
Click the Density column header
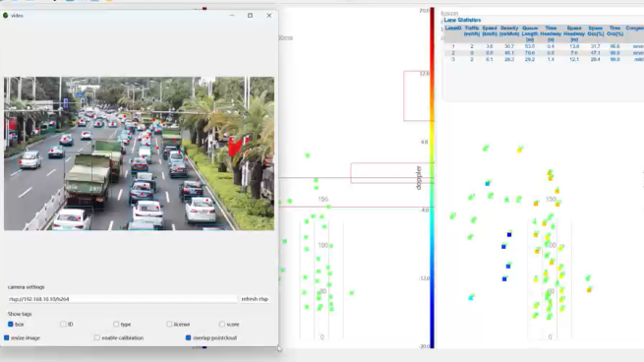pyautogui.click(x=509, y=31)
